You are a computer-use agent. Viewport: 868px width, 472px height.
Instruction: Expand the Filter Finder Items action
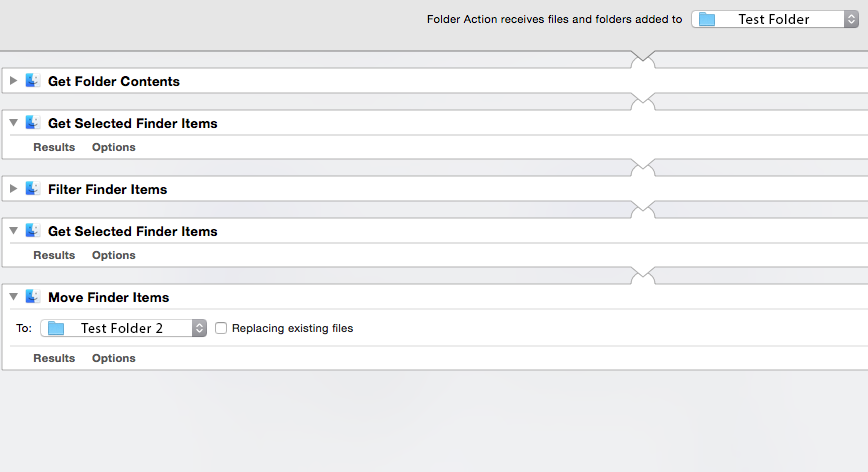click(x=14, y=189)
